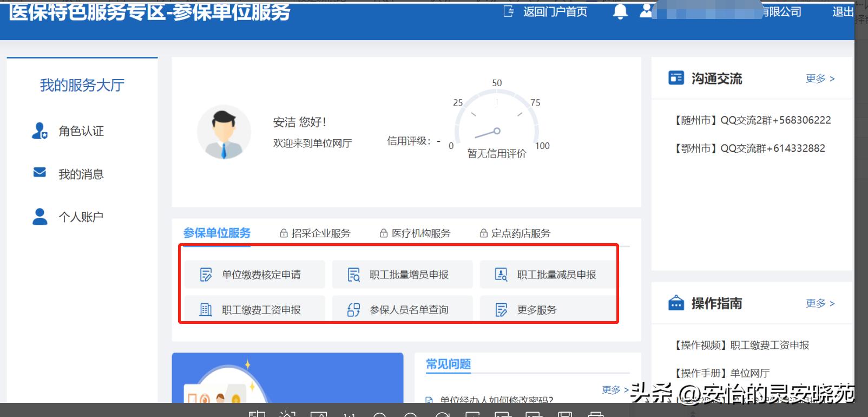Click lock icon beside 定点药店服务
Image resolution: width=868 pixels, height=417 pixels.
point(484,233)
